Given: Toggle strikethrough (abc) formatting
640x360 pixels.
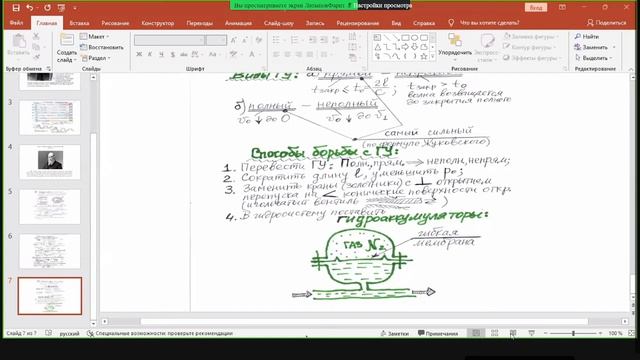Looking at the screenshot, I should pyautogui.click(x=184, y=54).
